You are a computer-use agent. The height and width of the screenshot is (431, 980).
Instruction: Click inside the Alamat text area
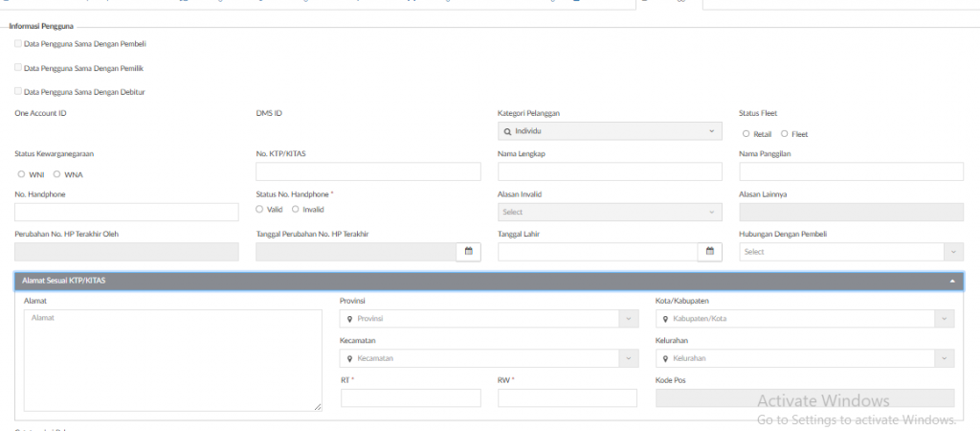point(172,360)
